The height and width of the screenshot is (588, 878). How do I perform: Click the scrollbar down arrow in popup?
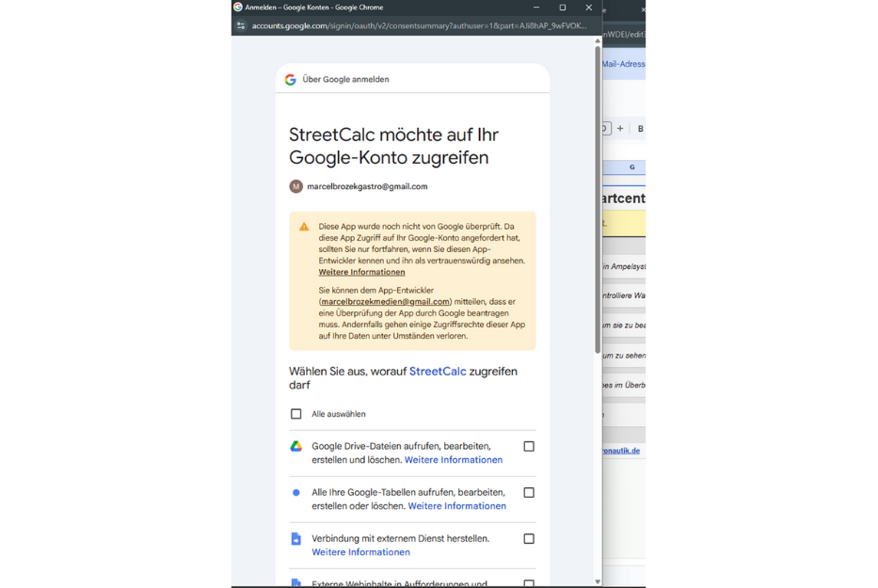[598, 581]
